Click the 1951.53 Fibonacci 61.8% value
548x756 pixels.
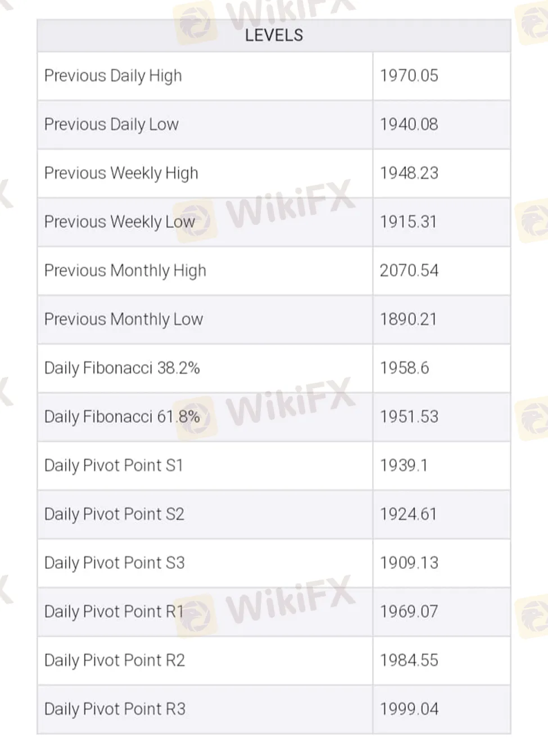pos(409,417)
